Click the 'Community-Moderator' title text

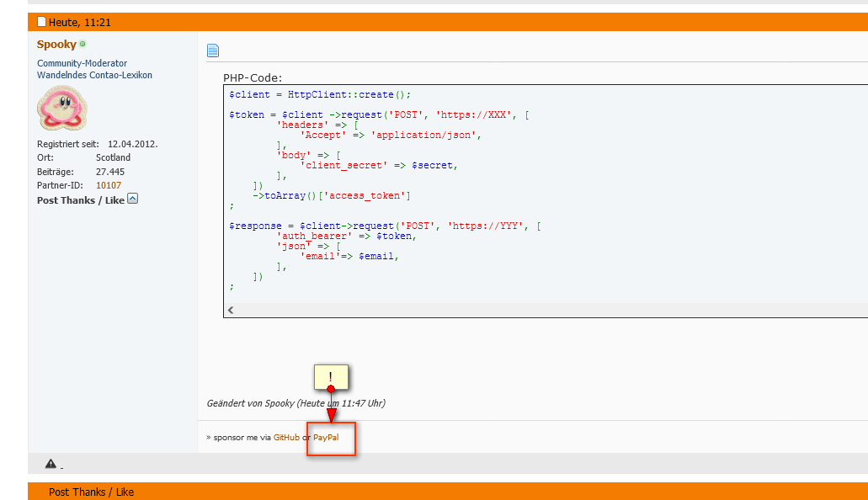coord(82,63)
